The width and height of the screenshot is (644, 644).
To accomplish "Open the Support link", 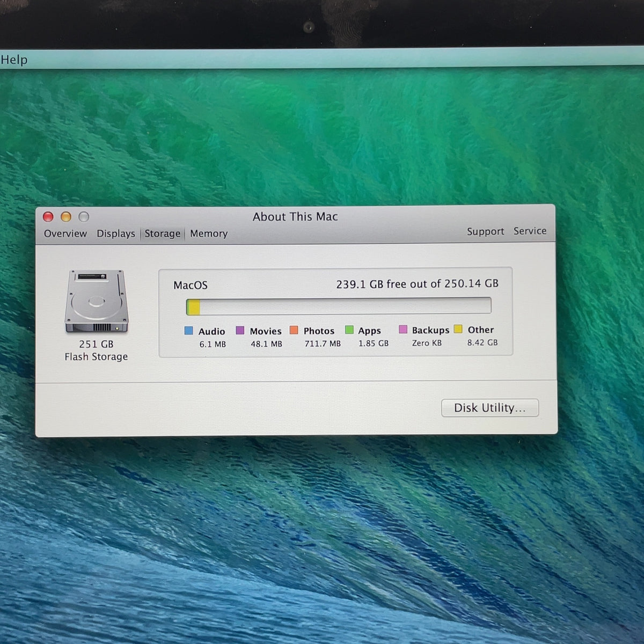I will click(486, 231).
